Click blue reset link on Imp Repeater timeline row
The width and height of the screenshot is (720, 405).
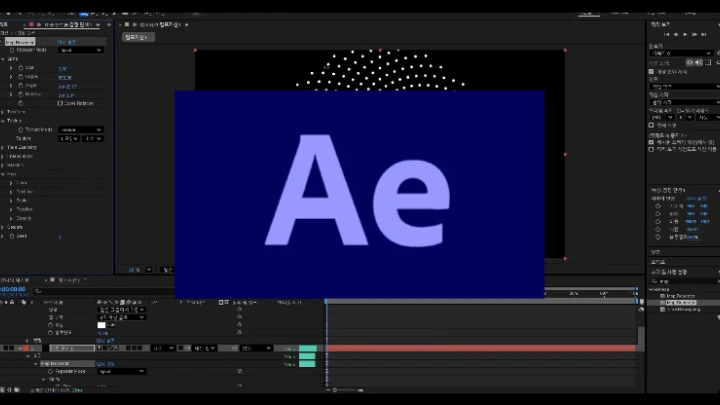pyautogui.click(x=105, y=364)
